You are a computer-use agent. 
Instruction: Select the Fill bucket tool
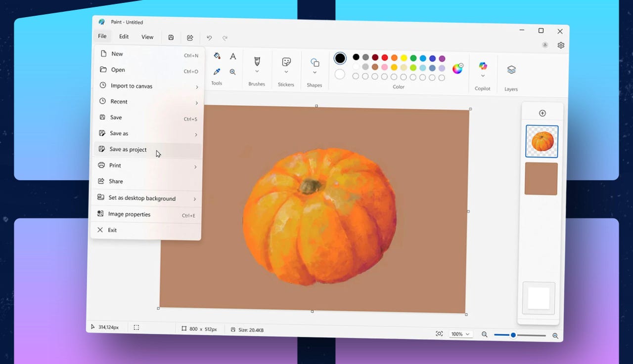point(217,56)
